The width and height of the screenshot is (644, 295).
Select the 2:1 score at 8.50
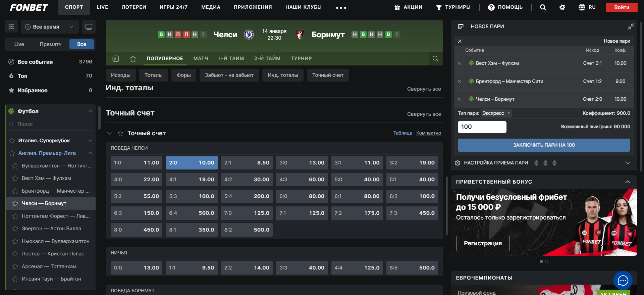click(247, 163)
